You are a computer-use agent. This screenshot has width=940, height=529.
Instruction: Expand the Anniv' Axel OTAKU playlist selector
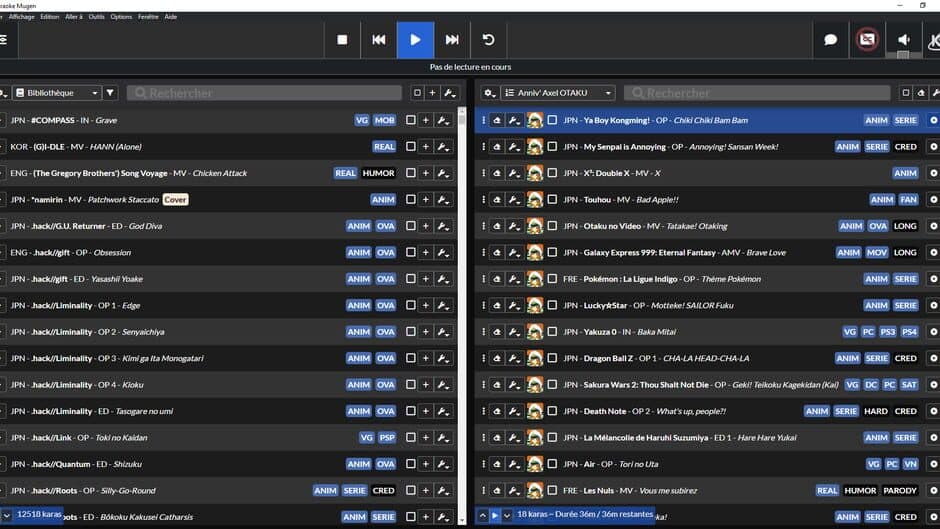(x=557, y=93)
